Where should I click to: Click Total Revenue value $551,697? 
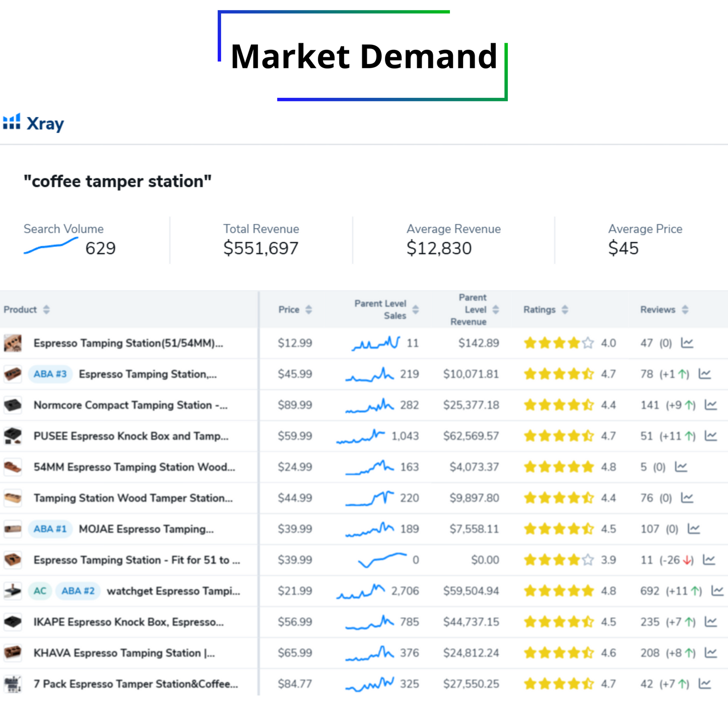(261, 248)
